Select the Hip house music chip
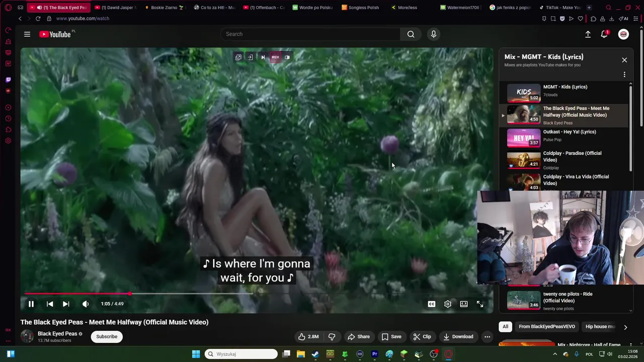This screenshot has width=644, height=362. [600, 327]
